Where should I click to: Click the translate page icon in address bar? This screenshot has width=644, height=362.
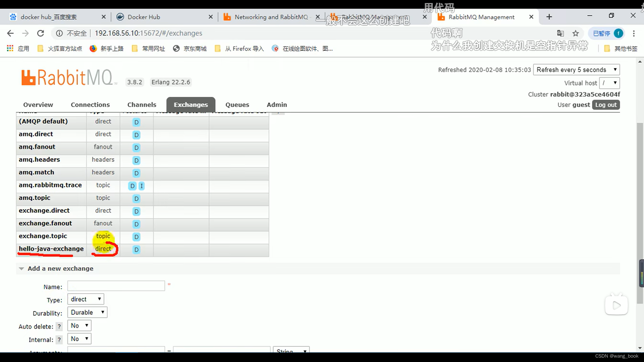560,33
